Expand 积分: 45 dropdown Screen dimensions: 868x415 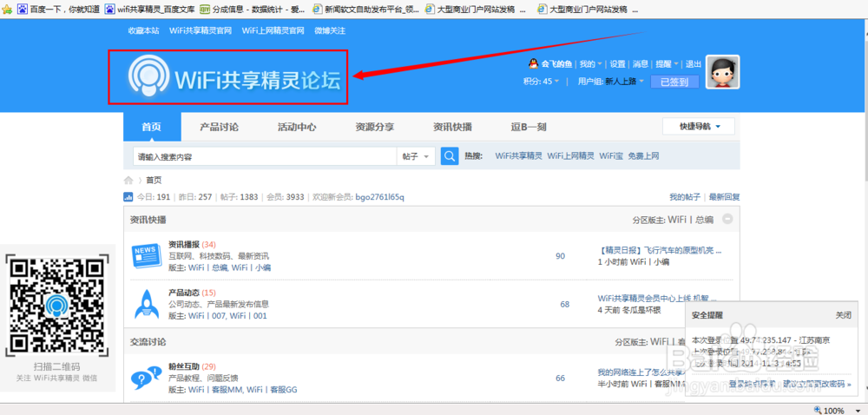point(541,82)
